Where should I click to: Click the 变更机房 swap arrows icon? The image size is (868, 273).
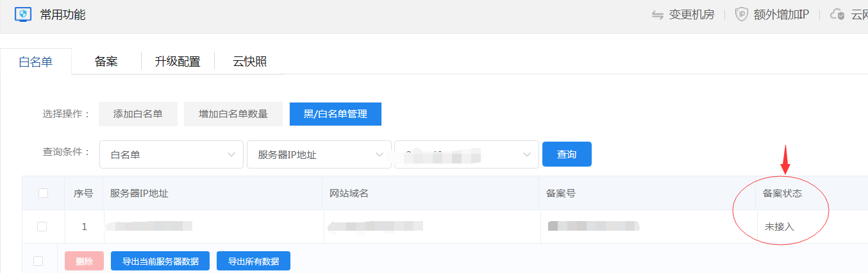[657, 15]
